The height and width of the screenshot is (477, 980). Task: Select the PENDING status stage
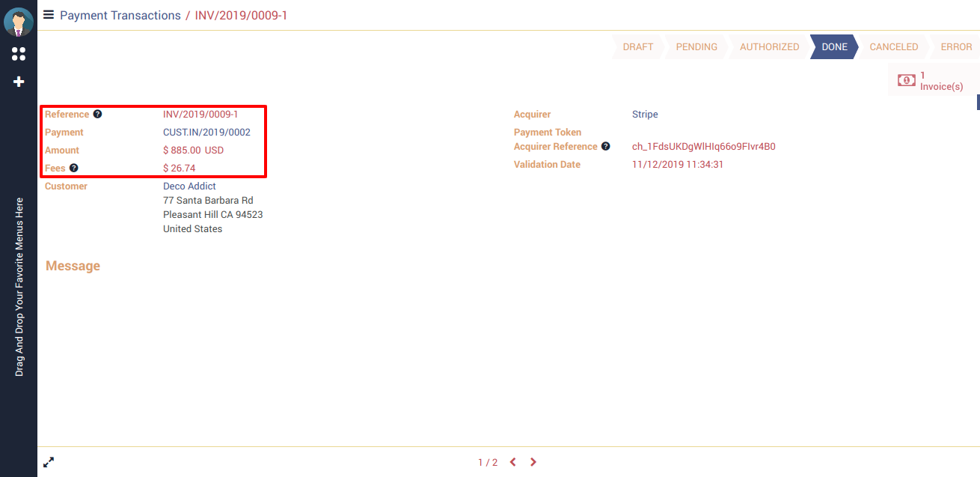coord(696,46)
